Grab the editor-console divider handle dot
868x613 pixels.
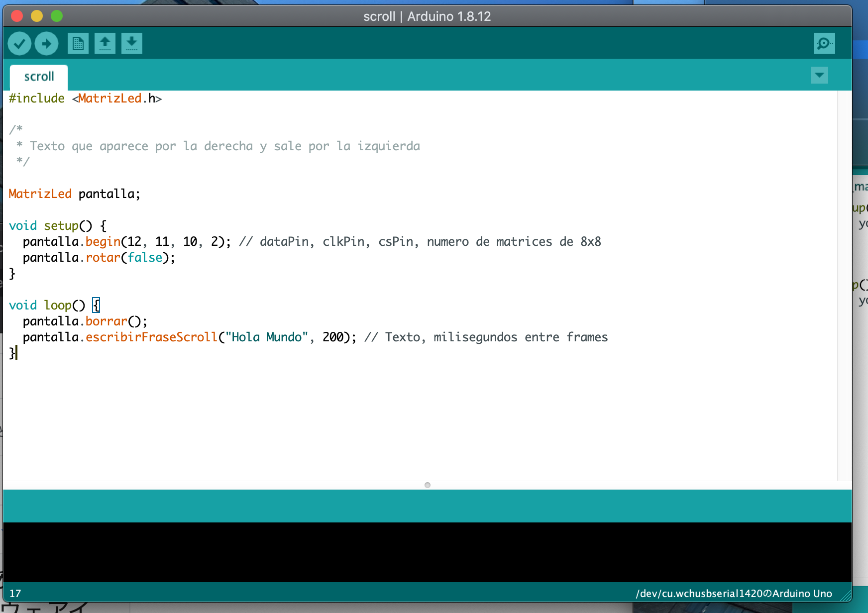tap(428, 485)
